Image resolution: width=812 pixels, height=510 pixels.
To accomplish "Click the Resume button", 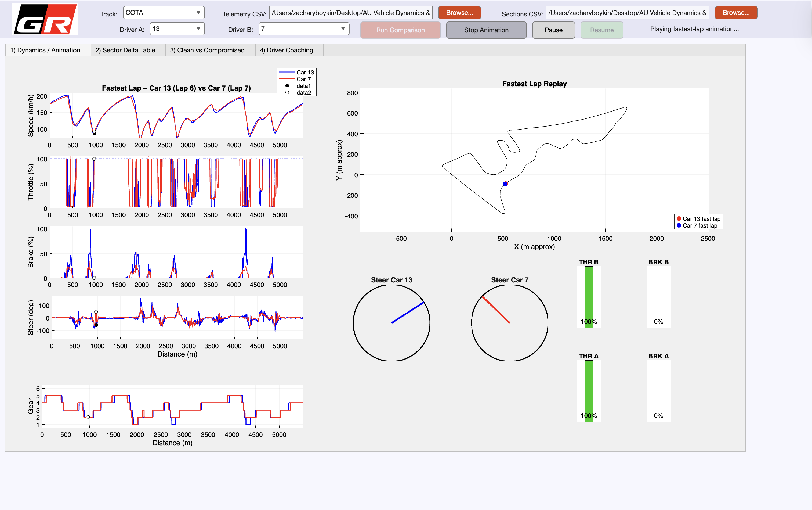I will coord(601,30).
